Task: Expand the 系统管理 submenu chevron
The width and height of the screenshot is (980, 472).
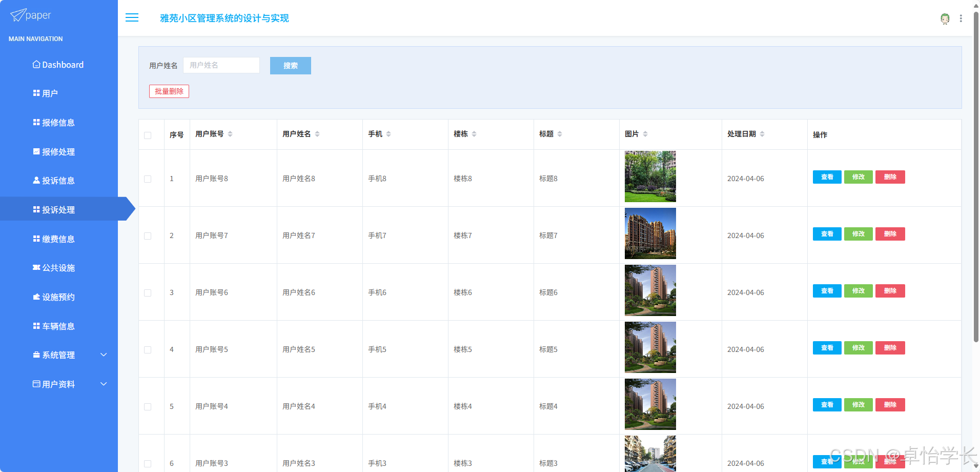Action: [104, 355]
